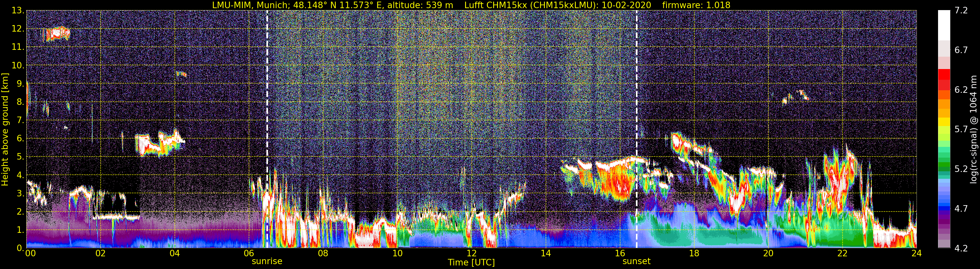Click the y-axis tick label '5.'

pos(20,157)
